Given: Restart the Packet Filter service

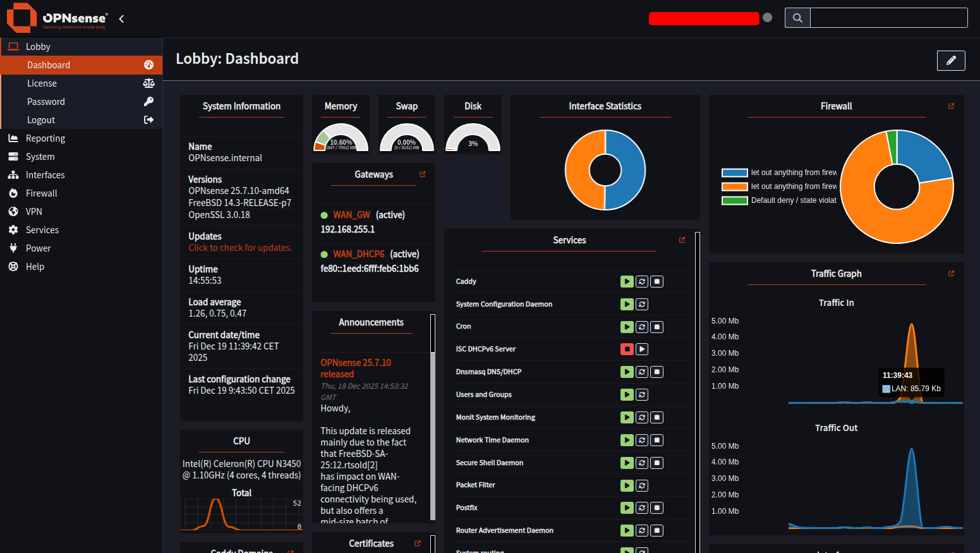Looking at the screenshot, I should 642,485.
